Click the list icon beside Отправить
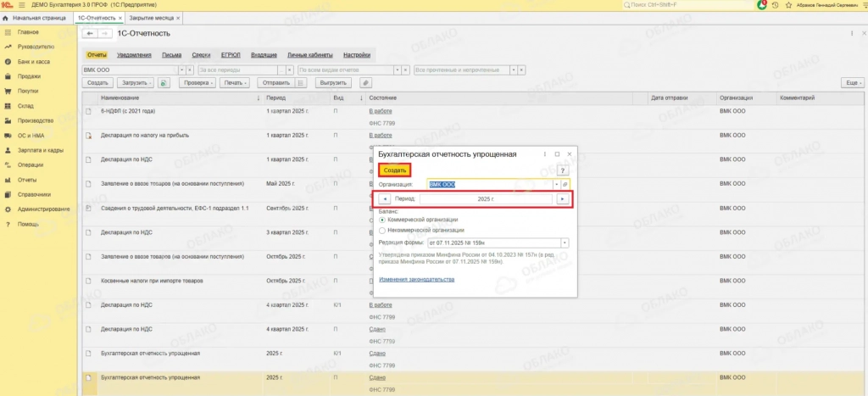This screenshot has height=396, width=868. tap(299, 83)
